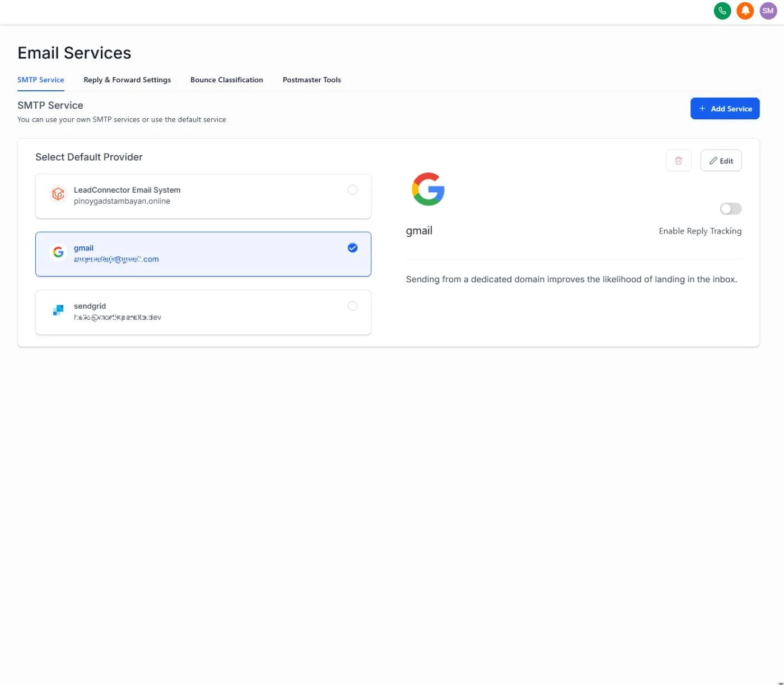784x685 pixels.
Task: Click the pinoygadstambayan.online domain text
Action: tap(122, 202)
